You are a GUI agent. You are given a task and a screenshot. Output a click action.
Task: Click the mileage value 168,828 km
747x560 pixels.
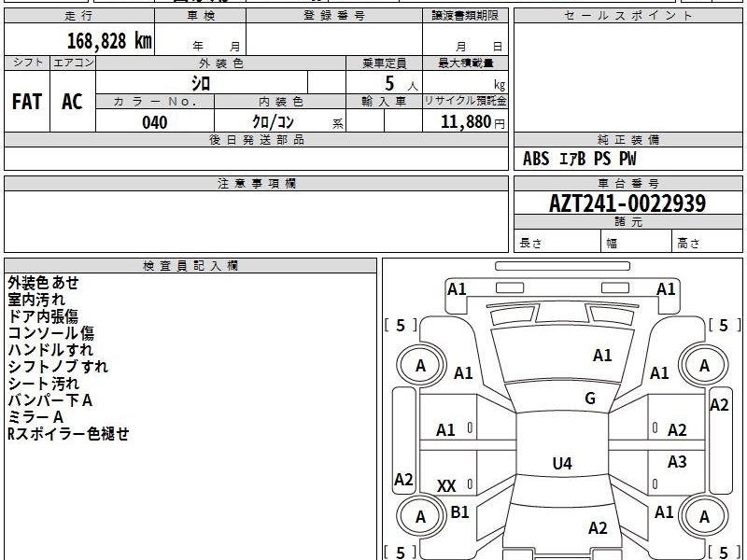109,41
